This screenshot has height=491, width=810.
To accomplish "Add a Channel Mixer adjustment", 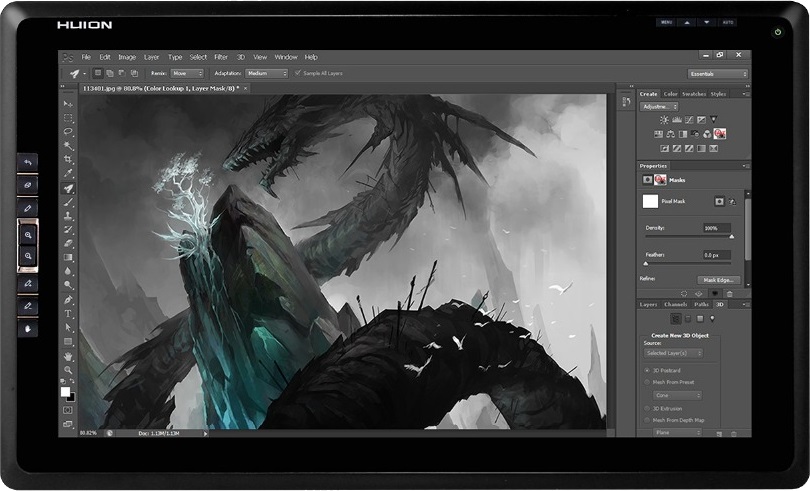I will pyautogui.click(x=707, y=134).
